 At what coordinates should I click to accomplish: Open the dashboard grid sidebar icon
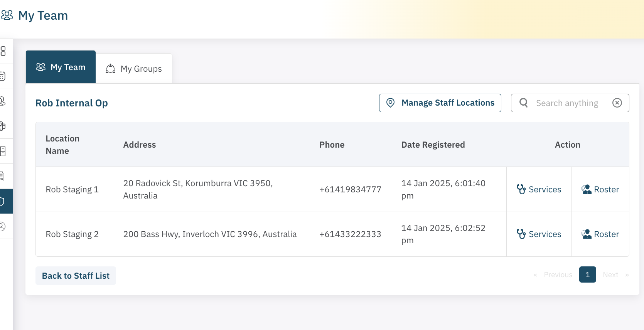click(x=3, y=51)
